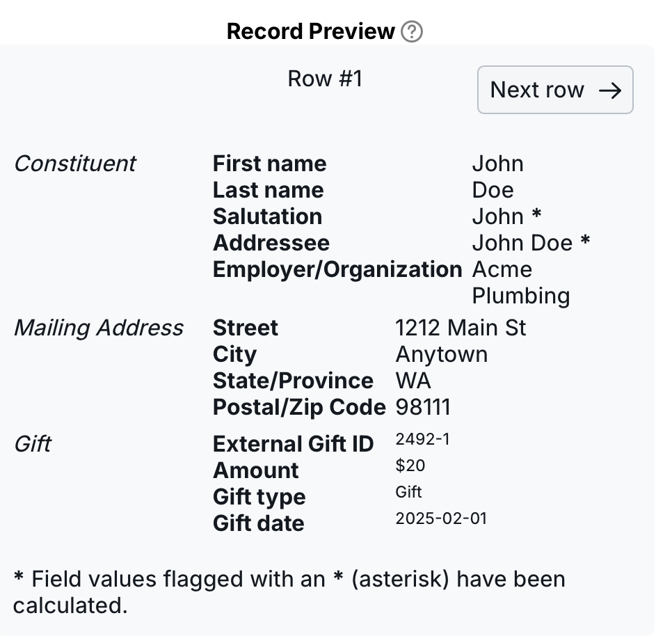672x643 pixels.
Task: Click the Next row button
Action: click(x=554, y=90)
